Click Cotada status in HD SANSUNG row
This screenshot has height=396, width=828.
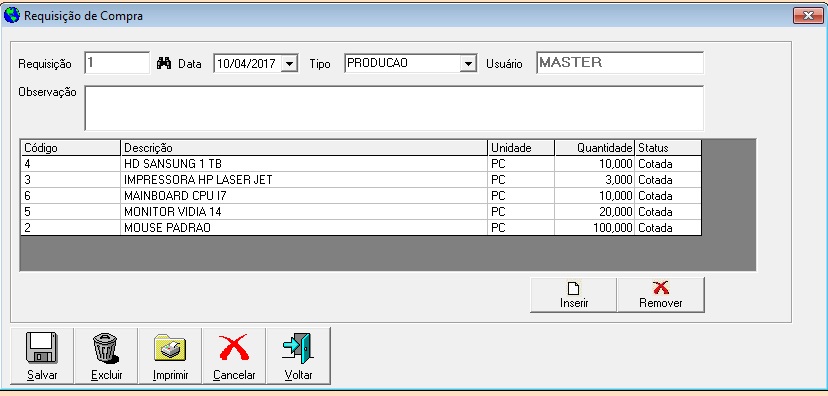click(x=668, y=164)
